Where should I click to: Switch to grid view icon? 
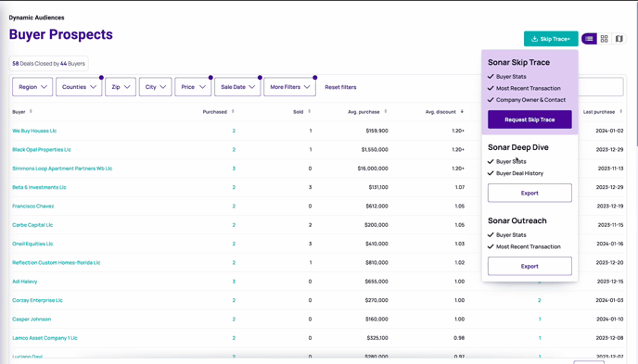tap(605, 39)
